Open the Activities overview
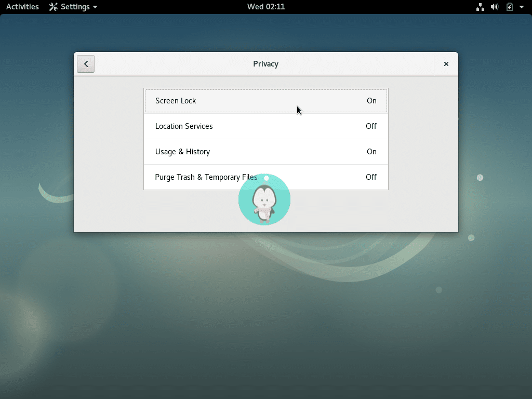This screenshot has height=399, width=532. 22,7
